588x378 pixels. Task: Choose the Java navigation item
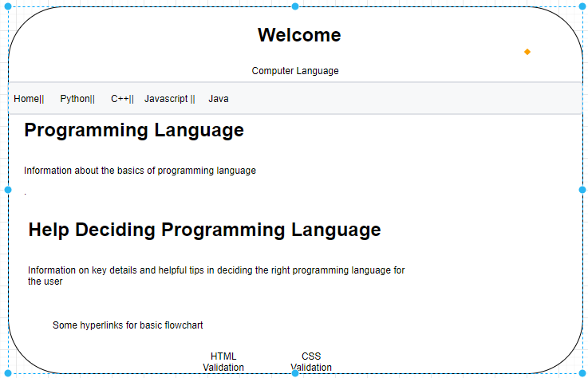[x=219, y=99]
